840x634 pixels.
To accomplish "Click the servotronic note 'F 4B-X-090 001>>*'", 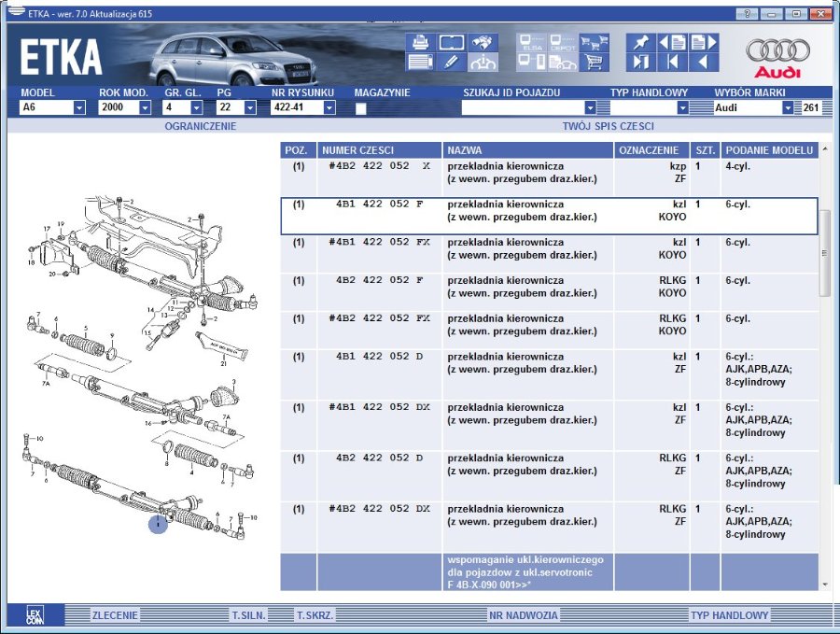I will coord(489,585).
